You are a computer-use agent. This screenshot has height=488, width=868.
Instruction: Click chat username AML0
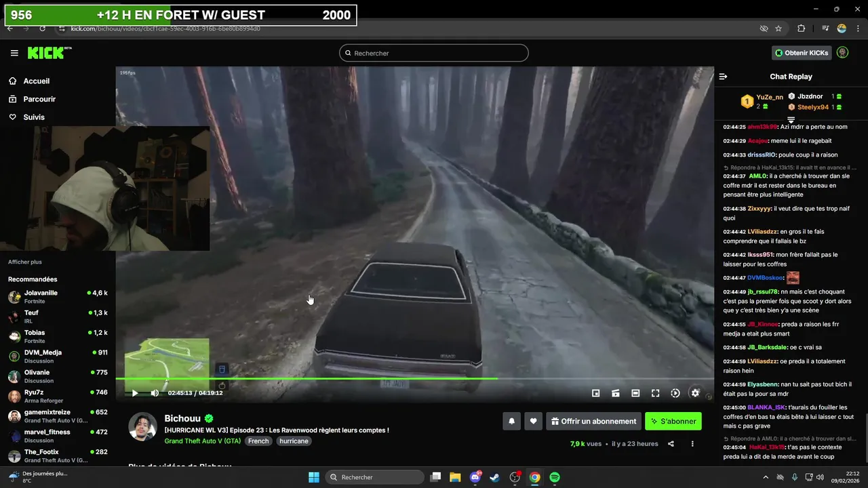[758, 176]
